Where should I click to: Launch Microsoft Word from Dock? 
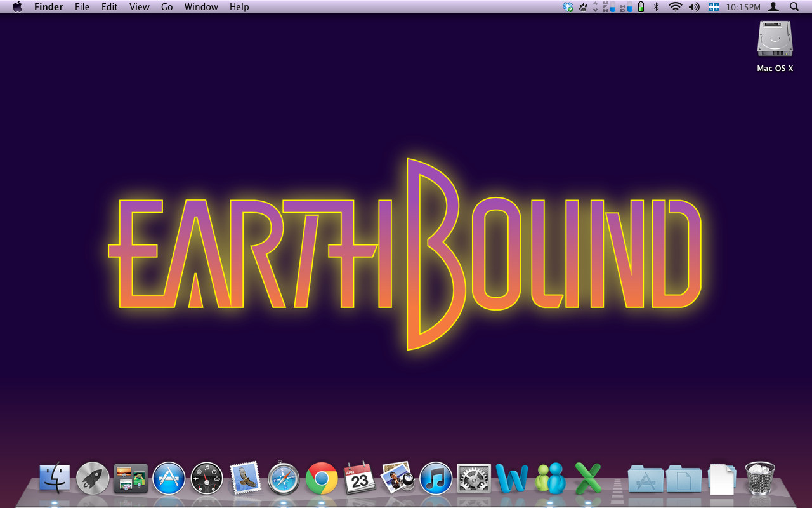[x=512, y=478]
